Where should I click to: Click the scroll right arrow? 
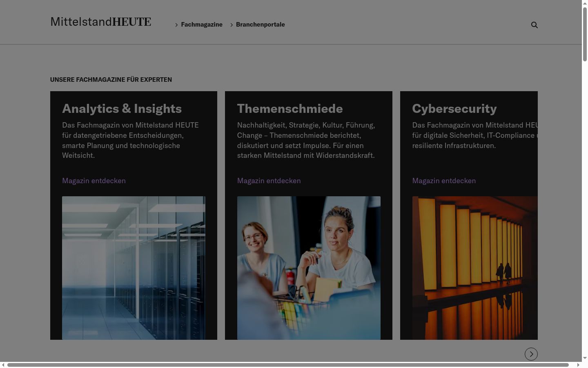click(x=578, y=365)
